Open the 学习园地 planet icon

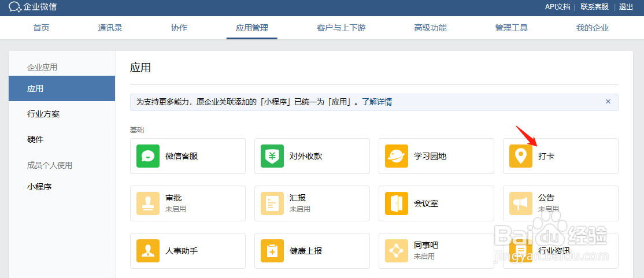tap(397, 156)
